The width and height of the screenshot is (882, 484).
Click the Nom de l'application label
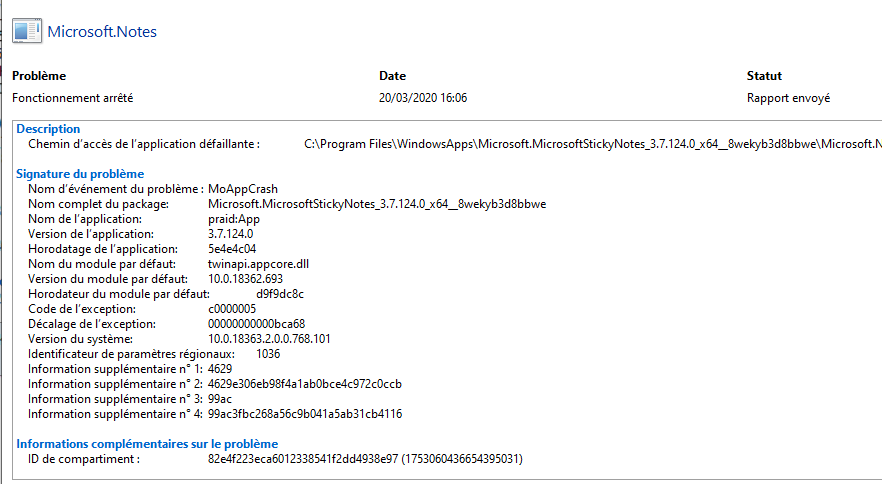tap(85, 219)
